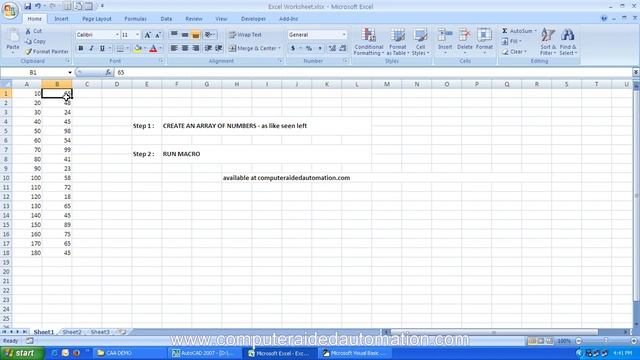This screenshot has width=640, height=360.
Task: Activate the Format Painter
Action: pos(46,51)
